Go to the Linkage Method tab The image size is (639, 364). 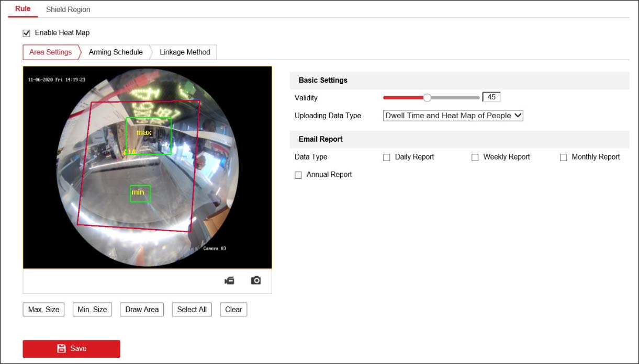point(184,52)
